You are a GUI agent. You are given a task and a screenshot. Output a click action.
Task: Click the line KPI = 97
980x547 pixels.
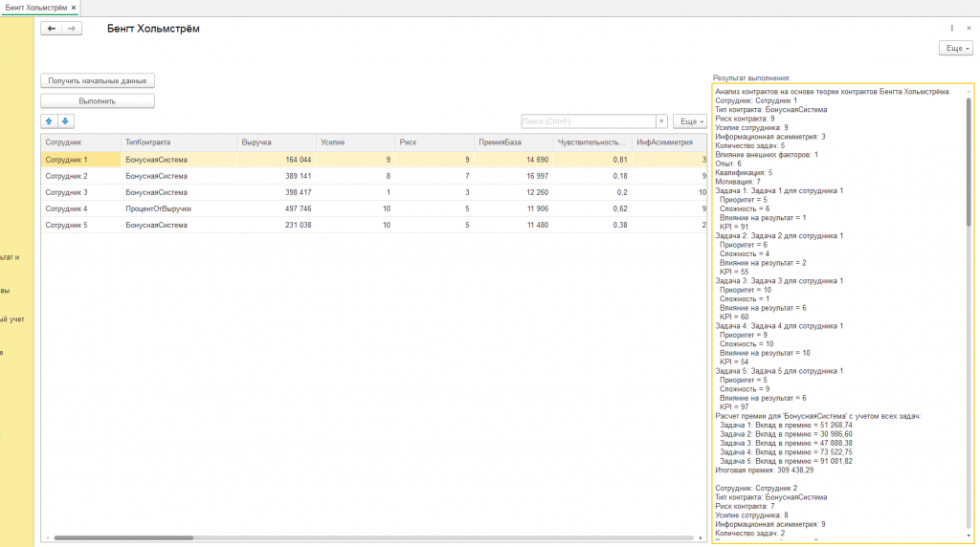pyautogui.click(x=734, y=406)
